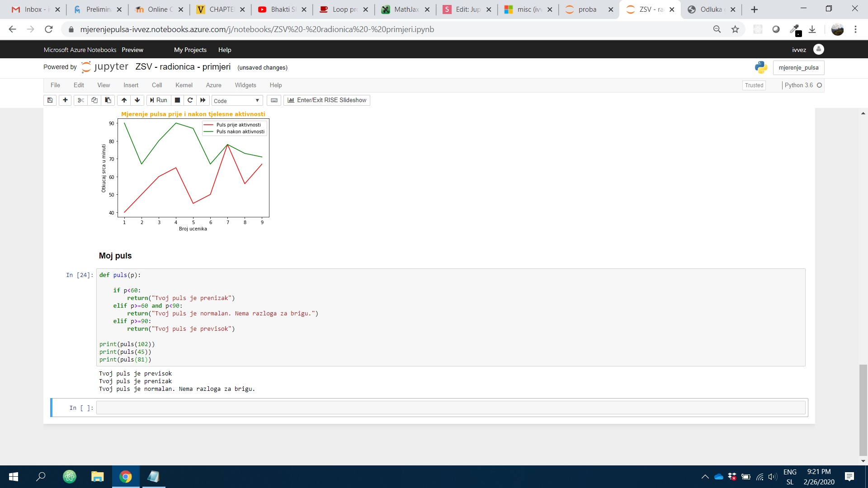Screen dimensions: 868x488
Task: Restart the kernel with circular arrow icon
Action: (x=190, y=100)
